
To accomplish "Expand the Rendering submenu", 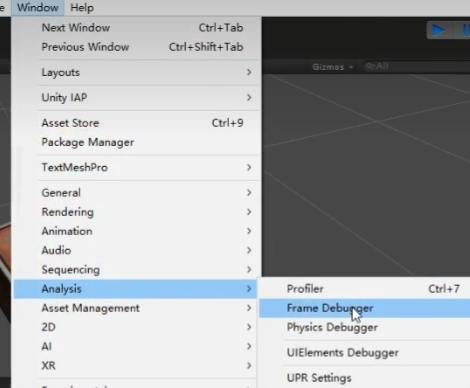I will point(135,212).
